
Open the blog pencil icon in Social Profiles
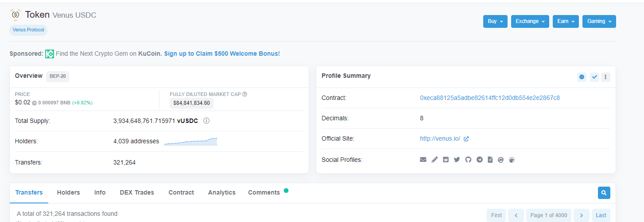click(435, 160)
